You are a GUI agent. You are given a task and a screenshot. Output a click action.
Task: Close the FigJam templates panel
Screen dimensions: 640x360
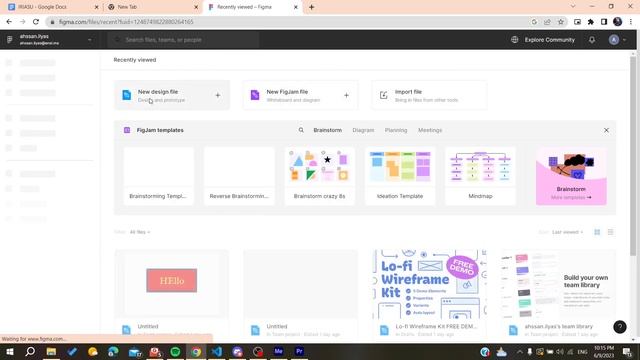(x=606, y=130)
